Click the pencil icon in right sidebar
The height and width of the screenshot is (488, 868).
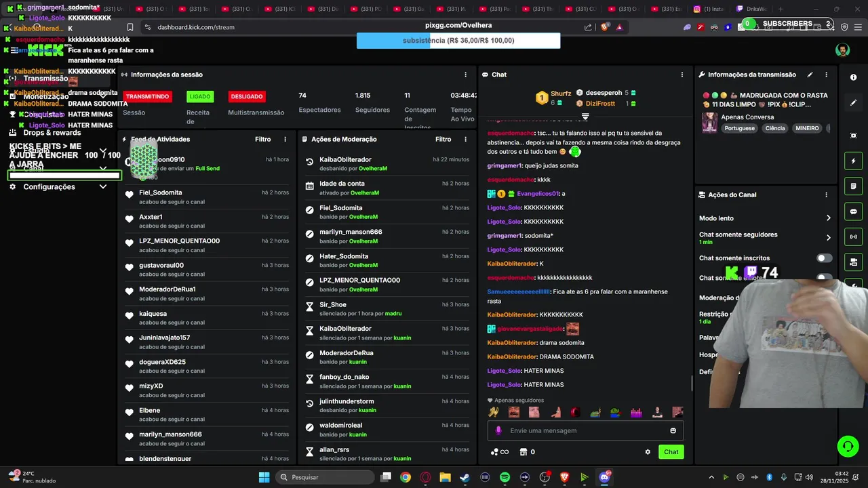(853, 103)
